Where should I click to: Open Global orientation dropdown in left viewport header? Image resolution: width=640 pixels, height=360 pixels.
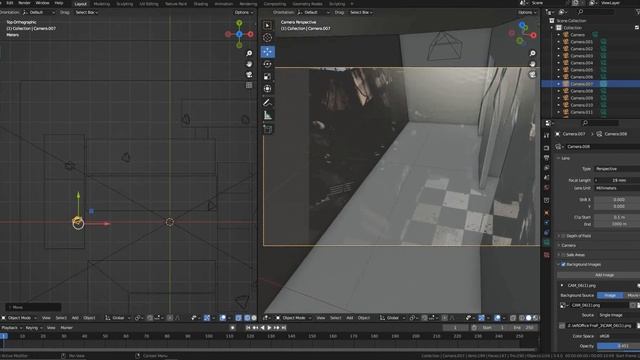(117, 318)
